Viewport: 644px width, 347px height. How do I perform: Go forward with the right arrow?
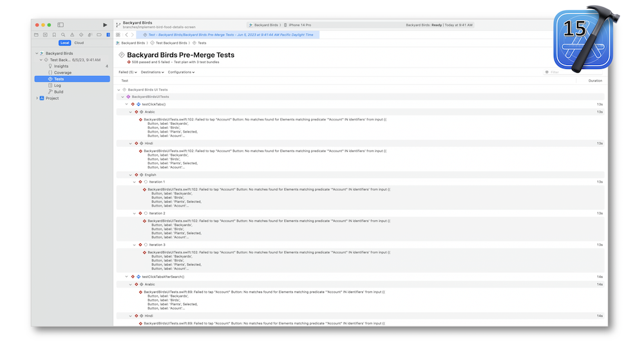click(132, 35)
